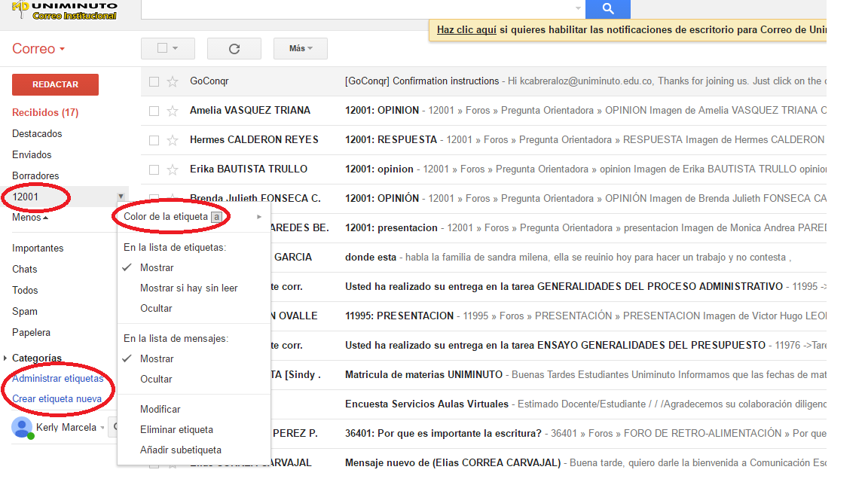Click the blue search magnifier button

pos(608,8)
